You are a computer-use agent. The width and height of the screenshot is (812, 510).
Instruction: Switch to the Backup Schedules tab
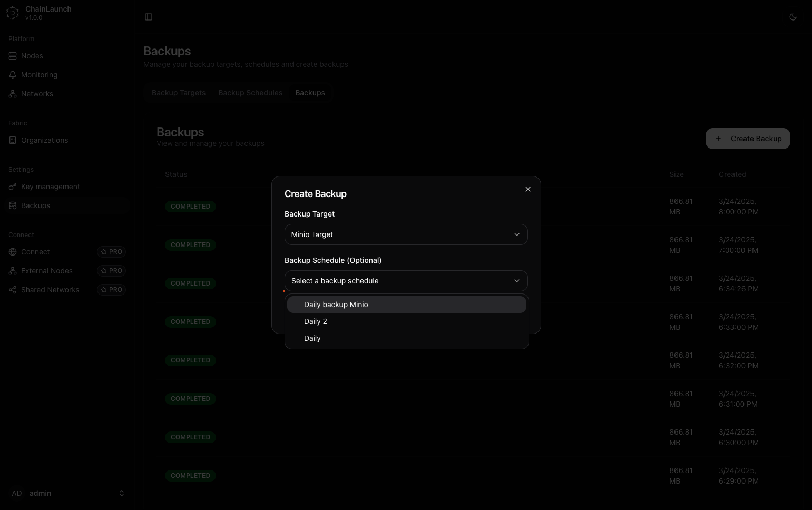tap(250, 93)
